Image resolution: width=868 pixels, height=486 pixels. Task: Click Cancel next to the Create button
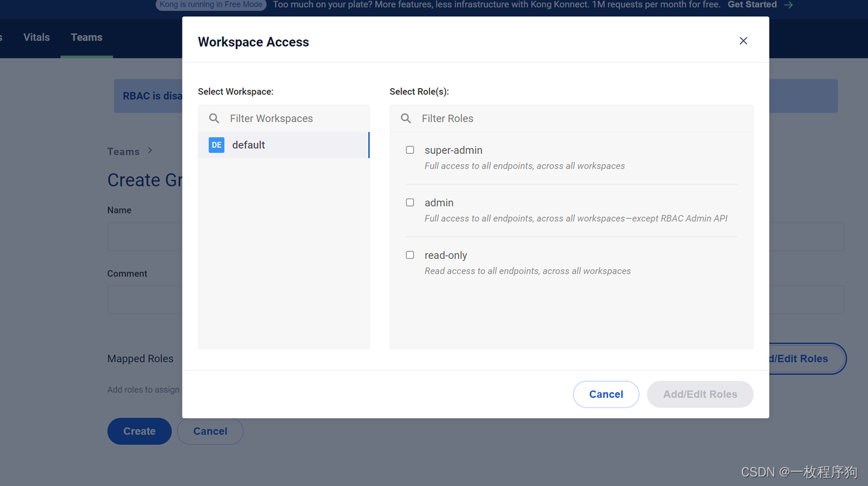pyautogui.click(x=210, y=431)
